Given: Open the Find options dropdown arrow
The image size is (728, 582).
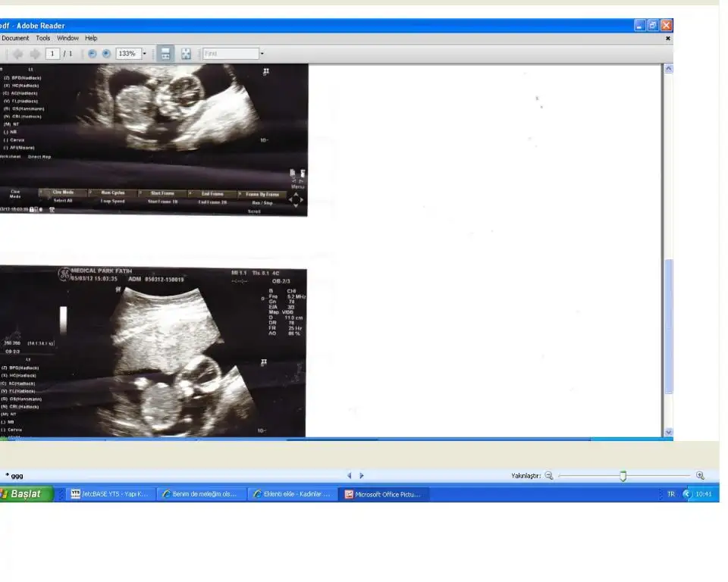Looking at the screenshot, I should (262, 54).
